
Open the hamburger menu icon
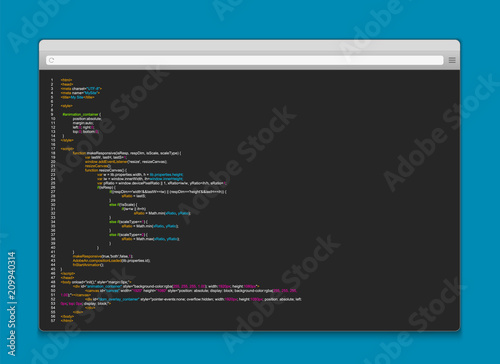(x=452, y=60)
